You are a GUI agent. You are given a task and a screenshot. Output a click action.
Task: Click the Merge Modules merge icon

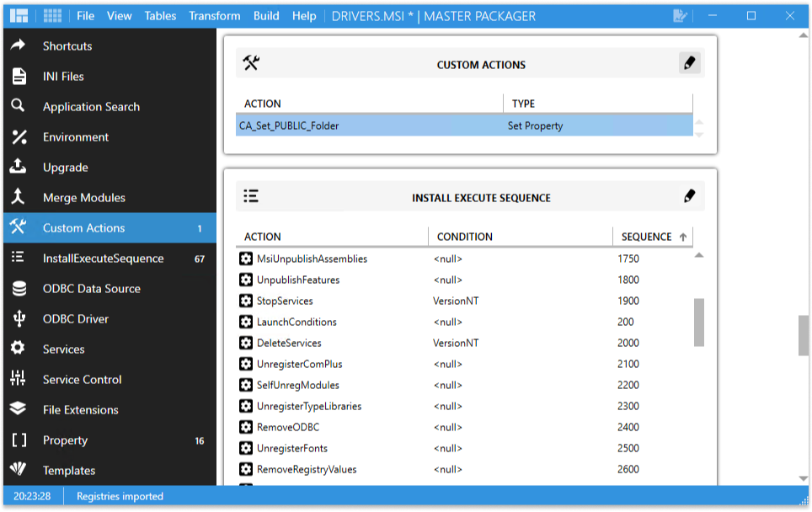point(19,197)
